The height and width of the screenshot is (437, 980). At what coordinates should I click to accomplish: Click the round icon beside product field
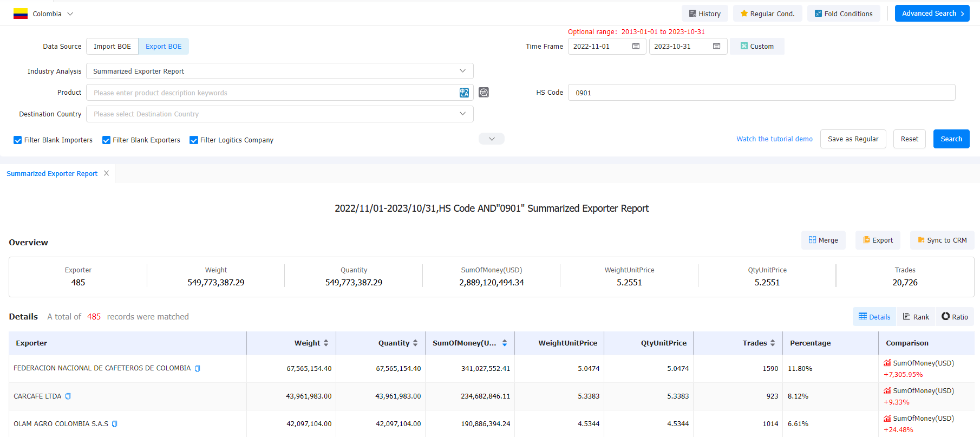click(484, 93)
